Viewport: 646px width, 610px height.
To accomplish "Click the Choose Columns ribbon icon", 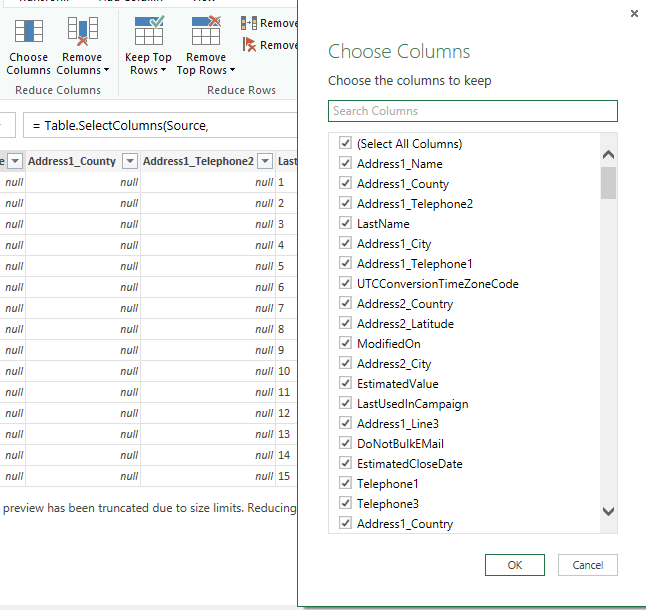I will tap(28, 34).
